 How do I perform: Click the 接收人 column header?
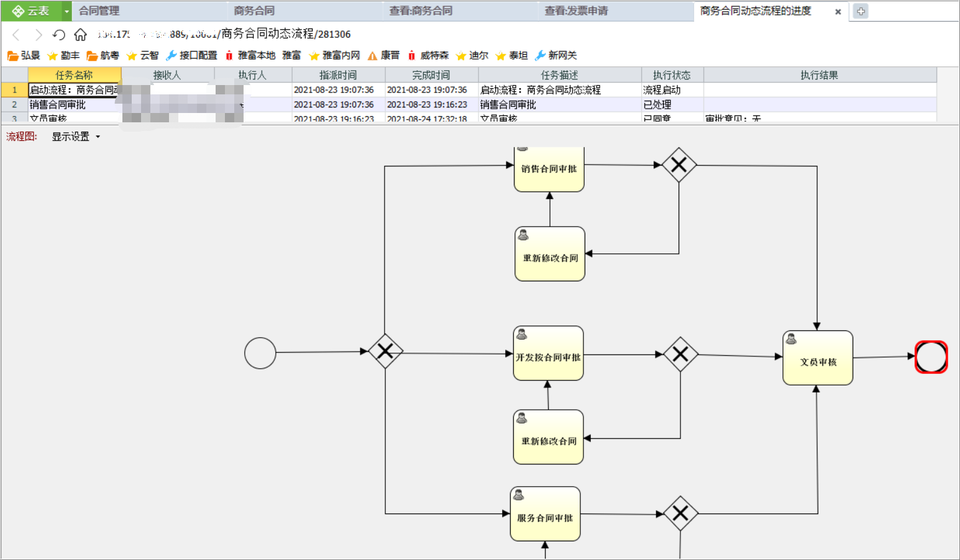[x=167, y=75]
